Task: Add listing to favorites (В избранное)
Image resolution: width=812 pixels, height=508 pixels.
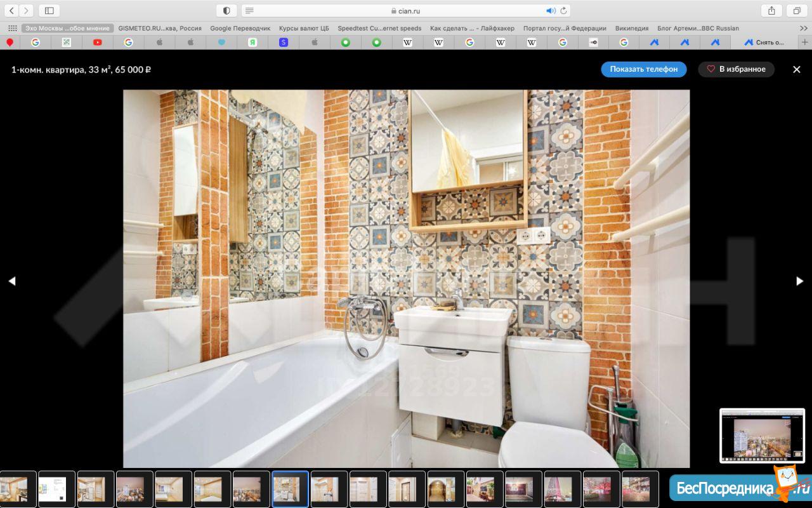Action: (736, 69)
